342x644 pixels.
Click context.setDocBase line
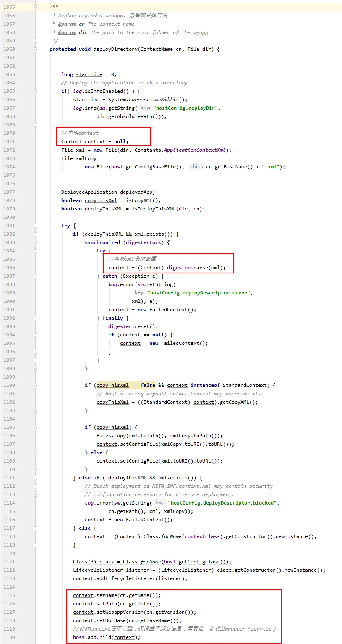[x=127, y=620]
